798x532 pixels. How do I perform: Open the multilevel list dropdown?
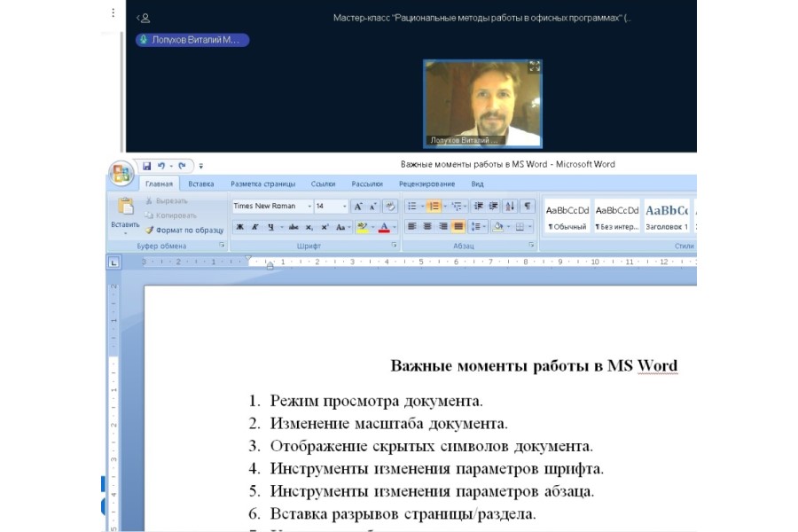[x=465, y=207]
